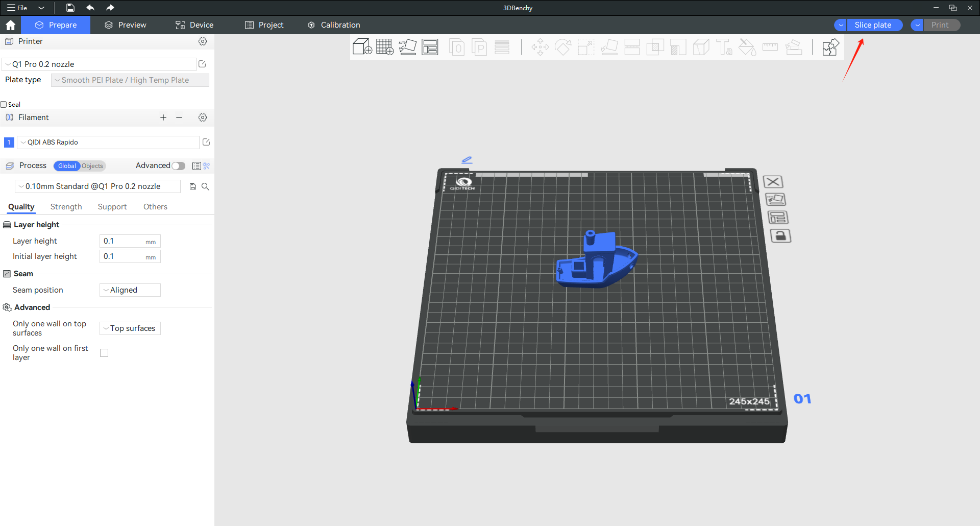
Task: Open the QIDI ABS Rapido filament dropdown
Action: pos(108,142)
